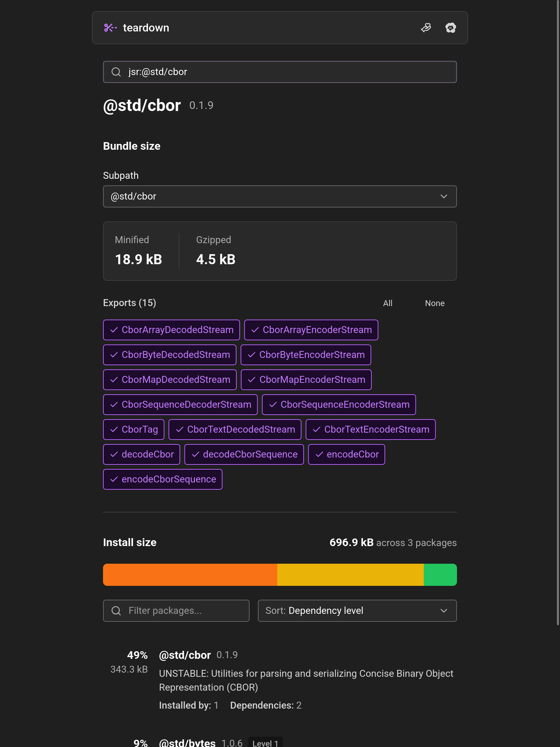This screenshot has height=747, width=560.
Task: Open the sponsor heart-in-hand icon
Action: [426, 28]
